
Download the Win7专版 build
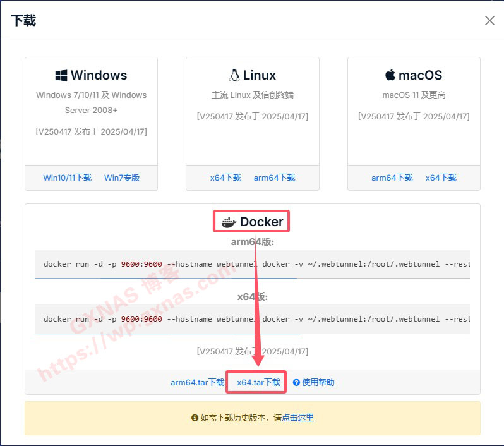click(x=122, y=178)
